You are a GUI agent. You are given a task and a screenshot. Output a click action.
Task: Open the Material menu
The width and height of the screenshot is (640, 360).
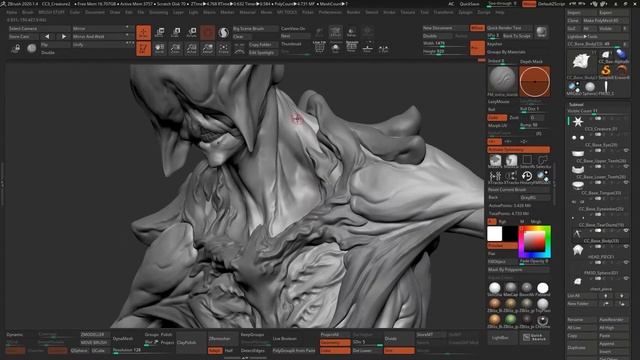[x=247, y=12]
